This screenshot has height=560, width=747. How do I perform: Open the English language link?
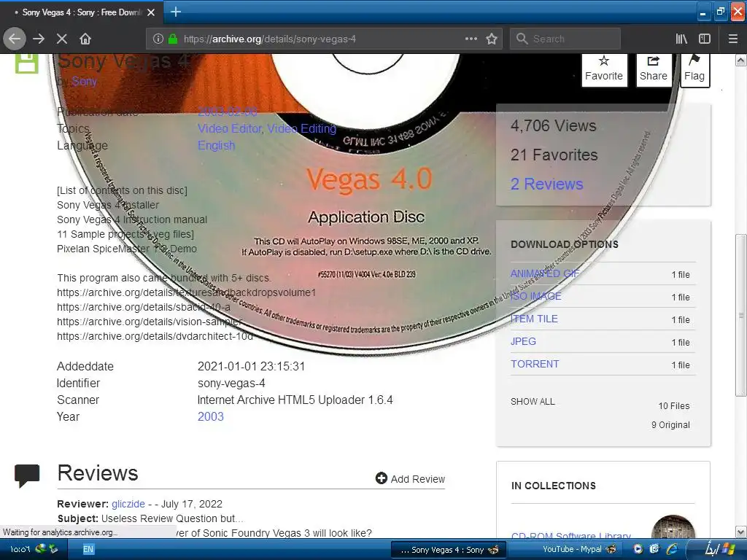[216, 145]
